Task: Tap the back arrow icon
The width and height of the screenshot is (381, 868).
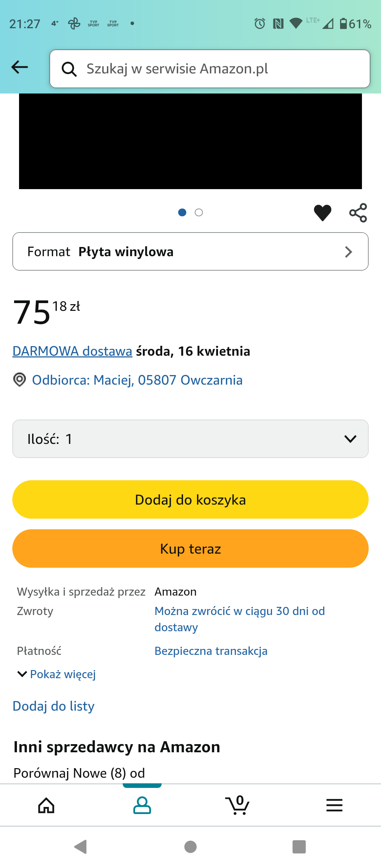Action: [20, 67]
